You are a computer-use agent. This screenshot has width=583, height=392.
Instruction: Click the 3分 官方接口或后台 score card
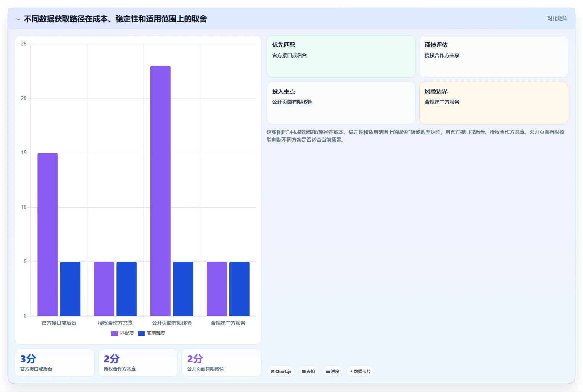pos(55,363)
